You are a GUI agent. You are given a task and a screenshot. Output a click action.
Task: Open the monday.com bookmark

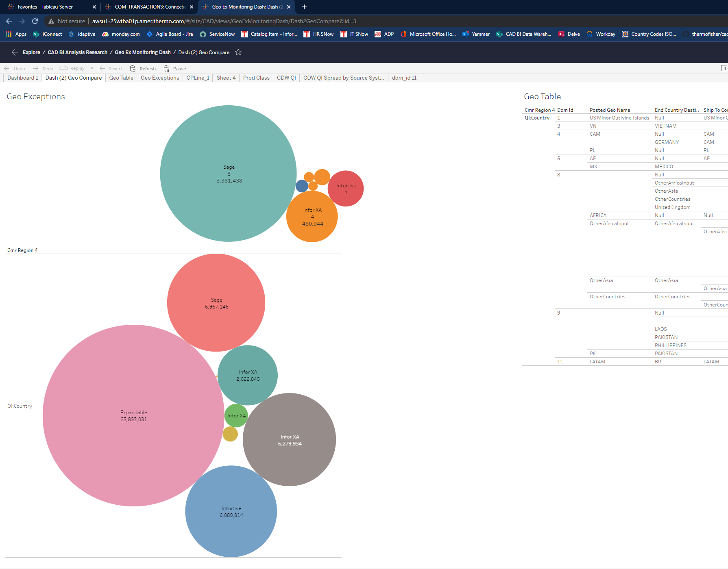(121, 34)
